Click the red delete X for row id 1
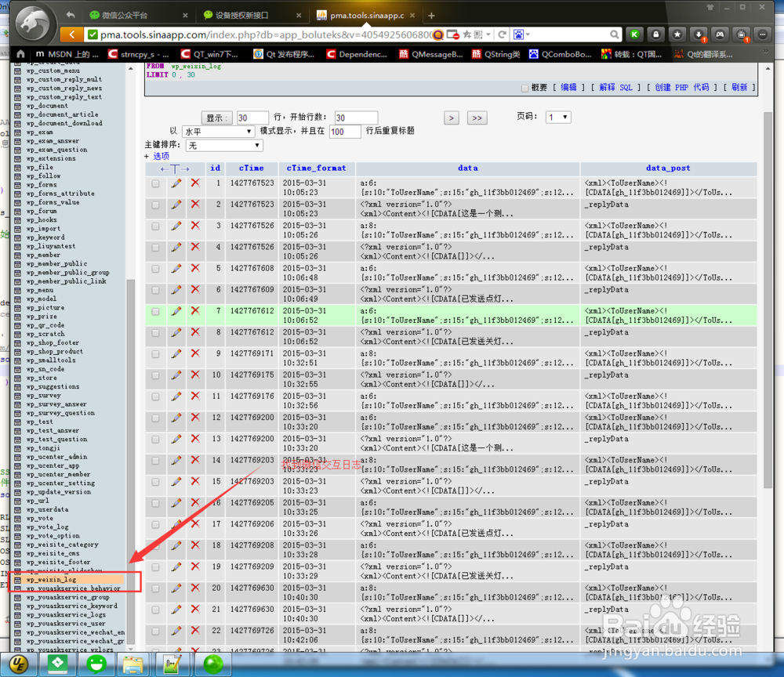Viewport: 784px width, 677px height. (x=195, y=183)
